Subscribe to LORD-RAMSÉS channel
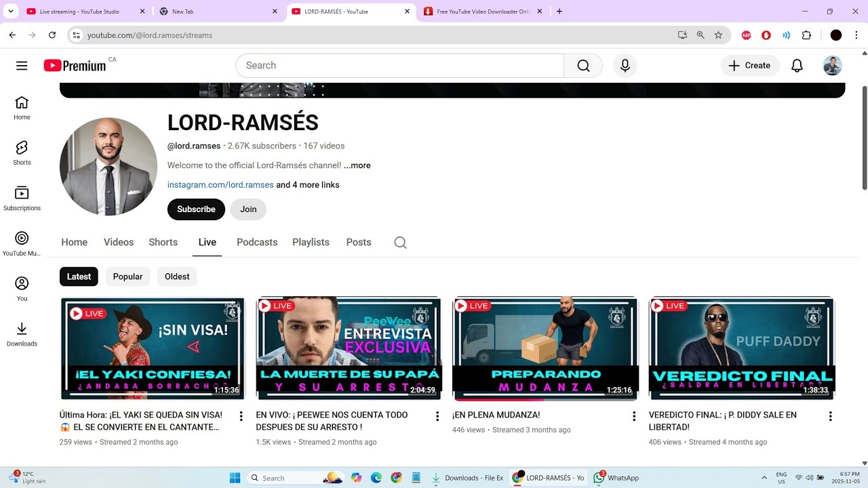The image size is (868, 488). (196, 209)
